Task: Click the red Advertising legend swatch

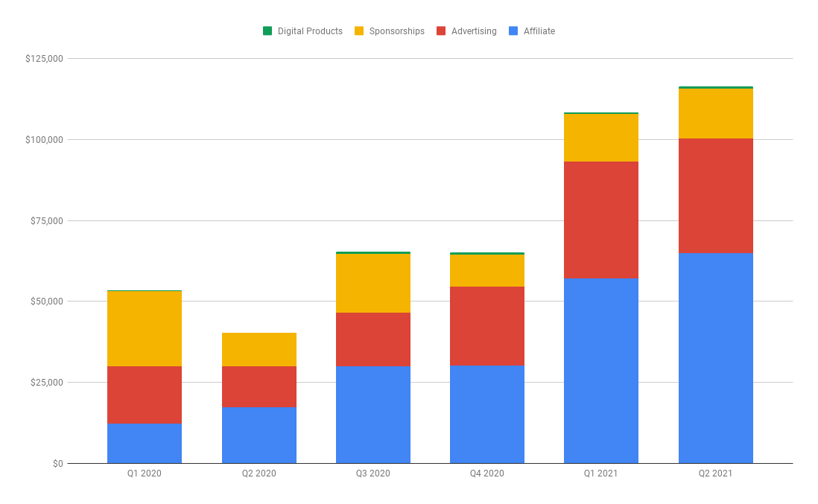Action: point(441,31)
